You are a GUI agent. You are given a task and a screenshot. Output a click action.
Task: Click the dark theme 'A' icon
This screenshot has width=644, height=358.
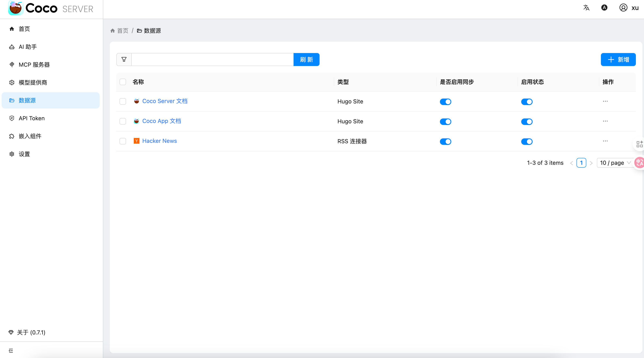[x=604, y=8]
